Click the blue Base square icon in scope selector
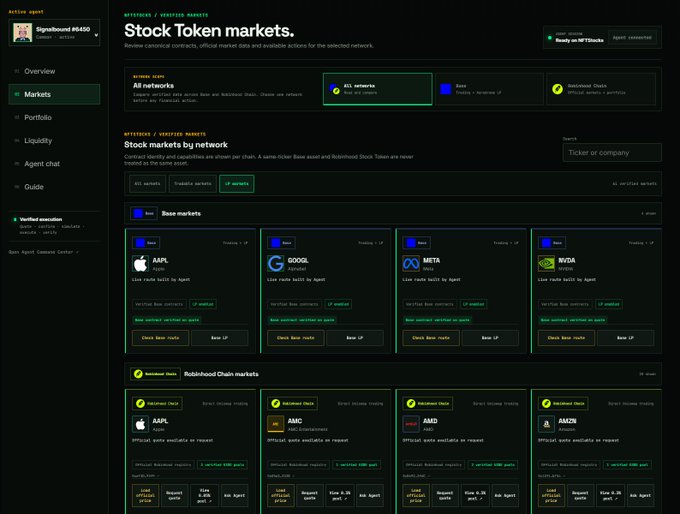680x514 pixels. tap(446, 89)
